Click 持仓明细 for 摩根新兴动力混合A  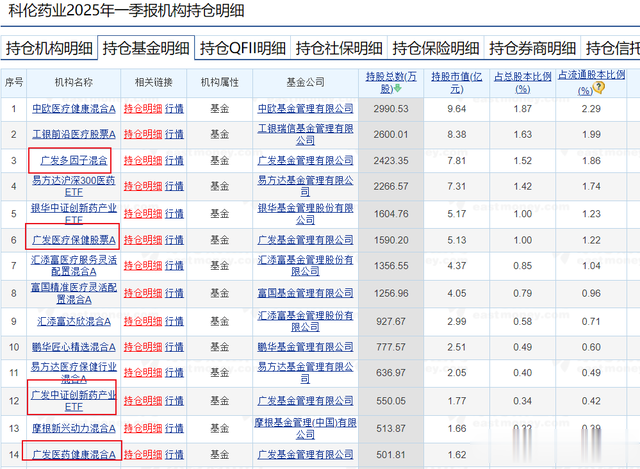tap(142, 428)
